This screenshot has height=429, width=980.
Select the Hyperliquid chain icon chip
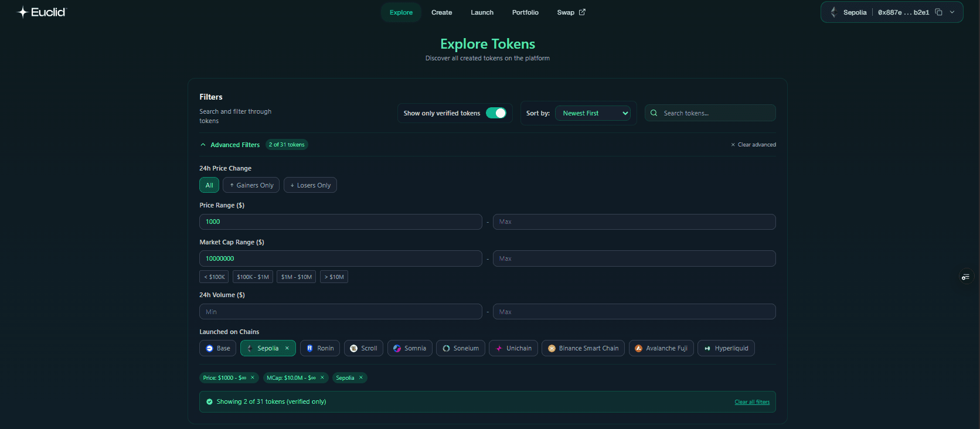(726, 348)
